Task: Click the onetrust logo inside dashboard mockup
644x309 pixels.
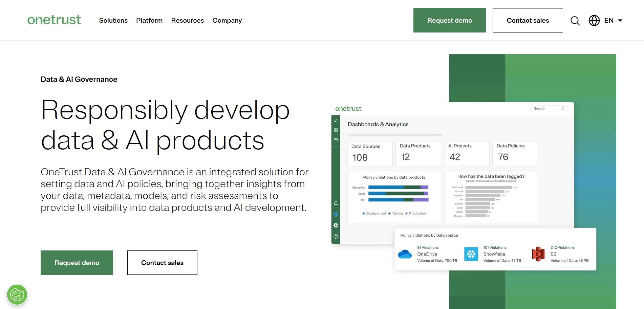Action: point(348,109)
